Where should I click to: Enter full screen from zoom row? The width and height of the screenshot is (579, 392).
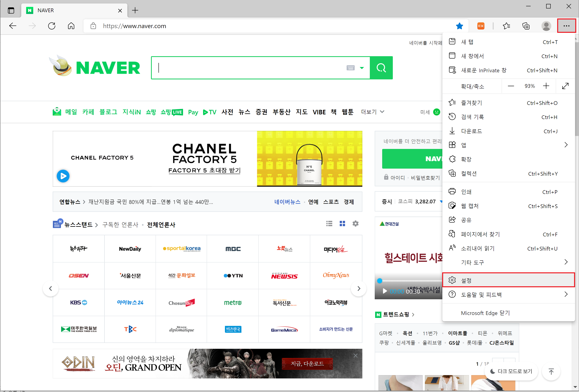pyautogui.click(x=565, y=86)
